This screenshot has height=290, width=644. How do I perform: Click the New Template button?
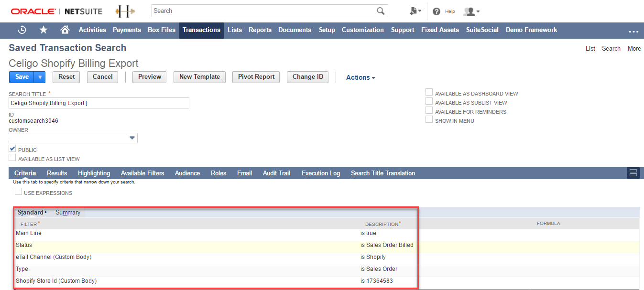(199, 77)
